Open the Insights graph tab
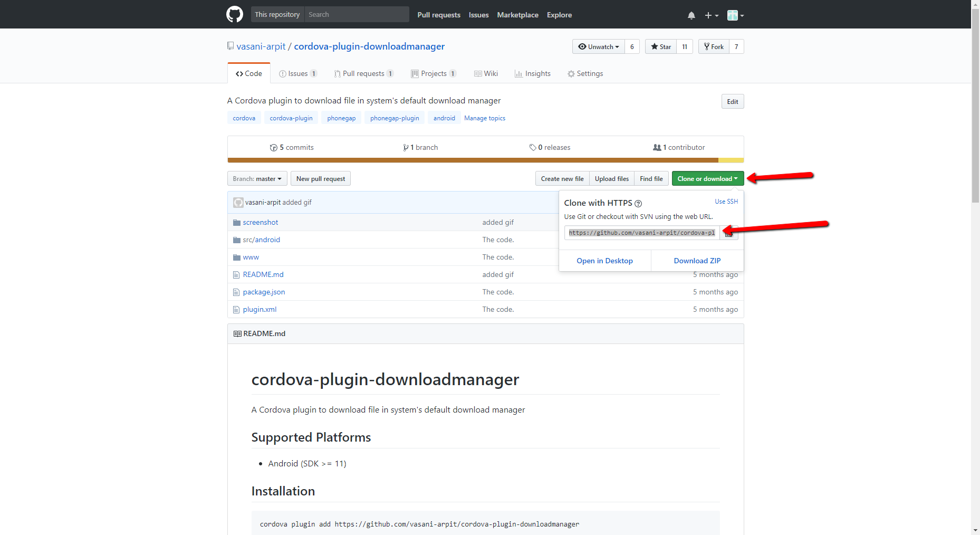 532,74
